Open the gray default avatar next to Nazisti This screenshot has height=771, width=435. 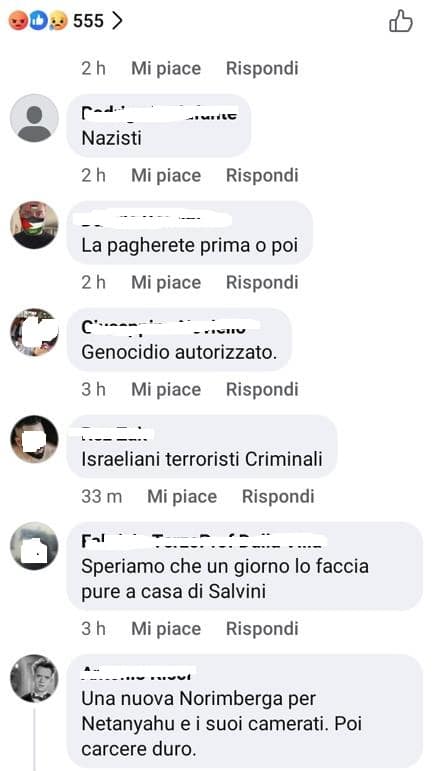[x=34, y=118]
